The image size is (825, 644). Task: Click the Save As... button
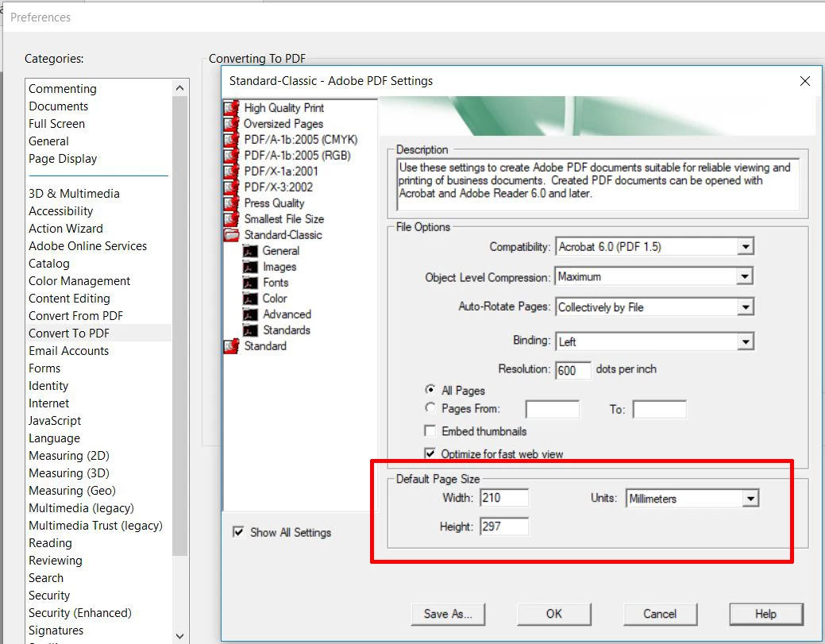448,614
